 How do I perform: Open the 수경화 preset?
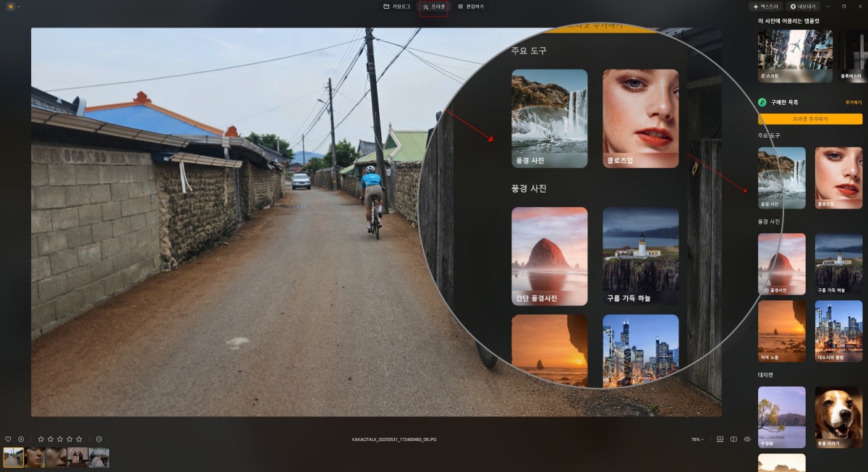pyautogui.click(x=782, y=417)
